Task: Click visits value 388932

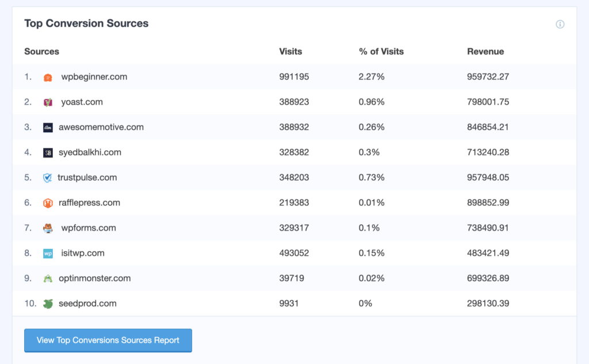Action: coord(294,127)
